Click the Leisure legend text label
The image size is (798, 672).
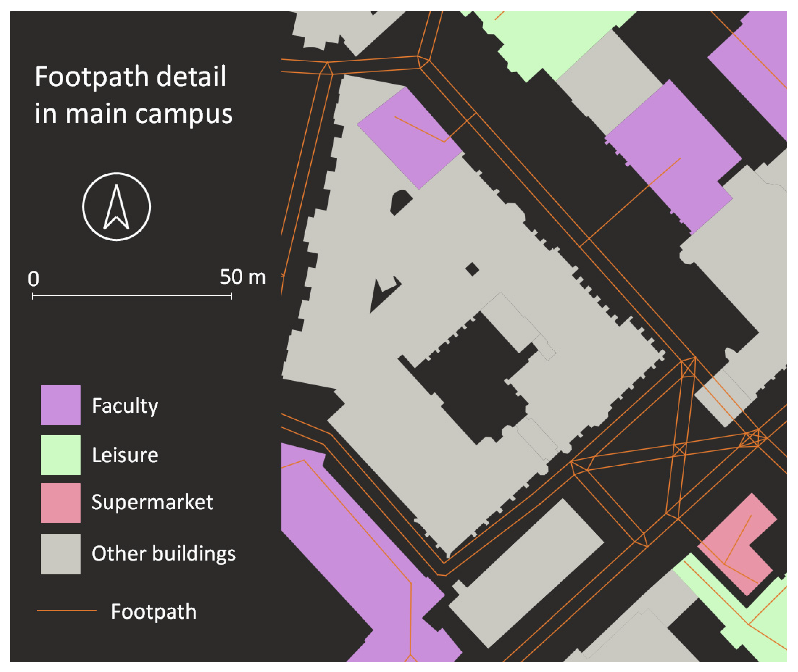(x=125, y=455)
